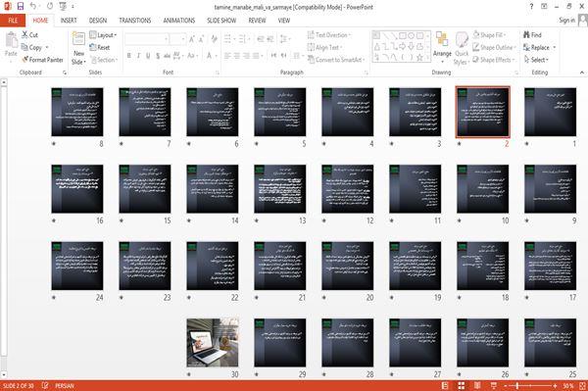588x391 pixels.
Task: Switch to Slide Sorter view in status bar
Action: tap(462, 385)
